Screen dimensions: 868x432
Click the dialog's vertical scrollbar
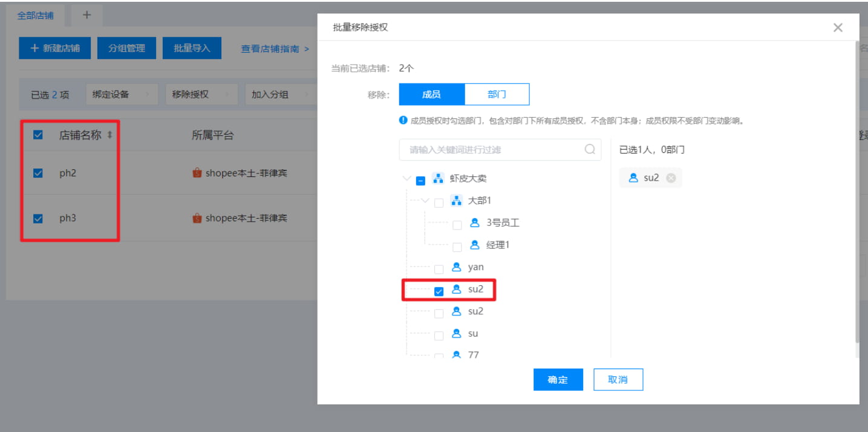(857, 193)
